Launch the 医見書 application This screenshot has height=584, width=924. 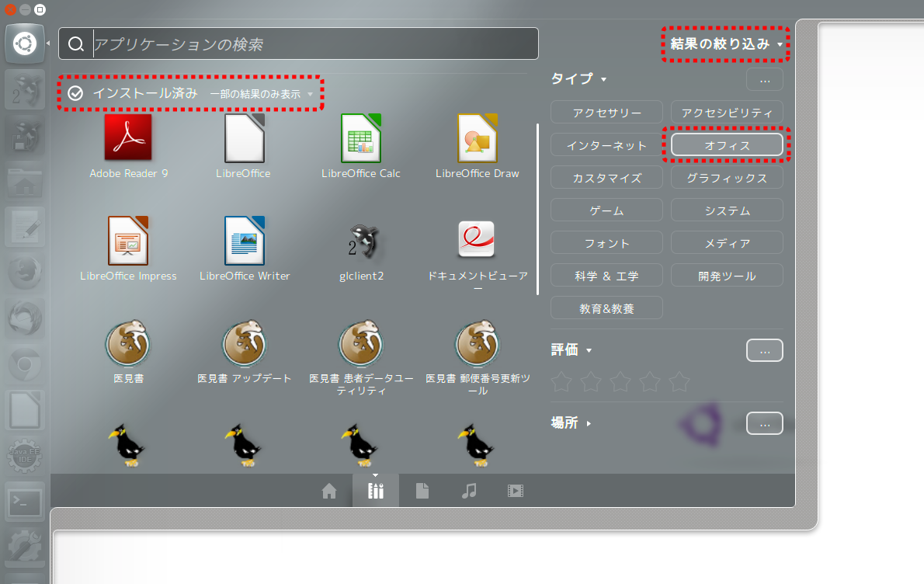tap(128, 352)
